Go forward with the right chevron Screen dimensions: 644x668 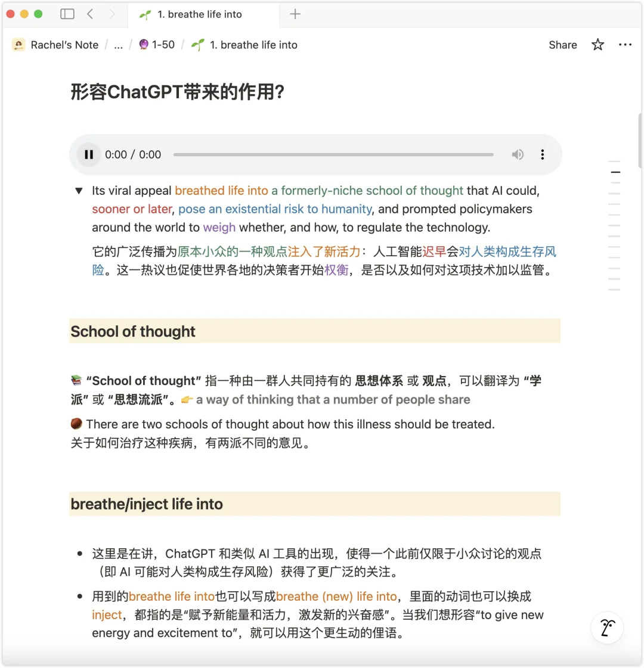point(112,14)
